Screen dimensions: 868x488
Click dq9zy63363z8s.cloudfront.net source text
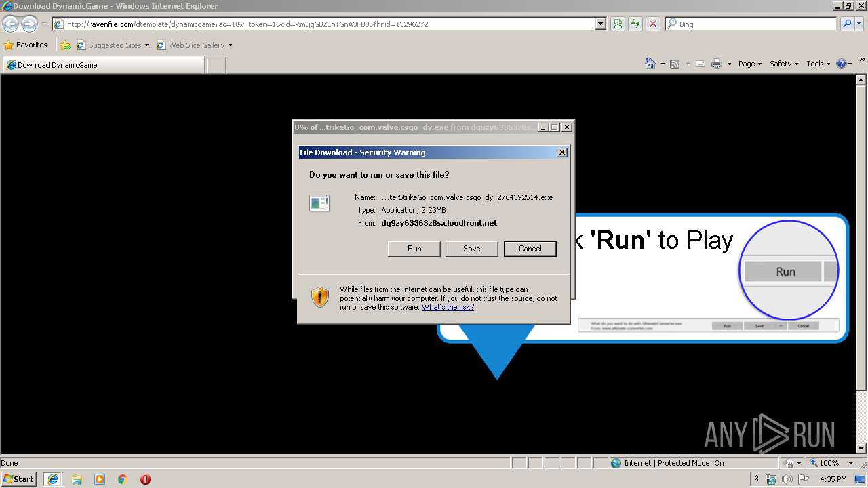(439, 223)
